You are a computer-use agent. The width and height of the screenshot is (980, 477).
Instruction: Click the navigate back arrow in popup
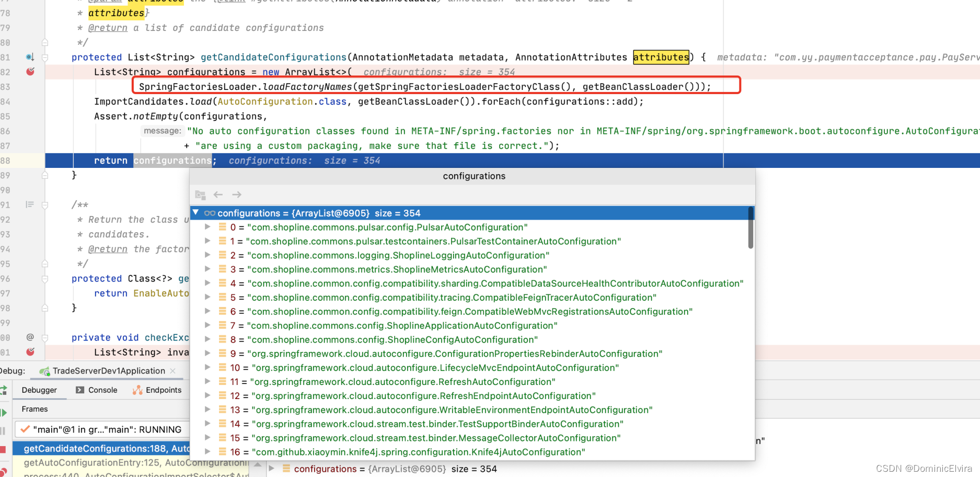click(x=218, y=195)
